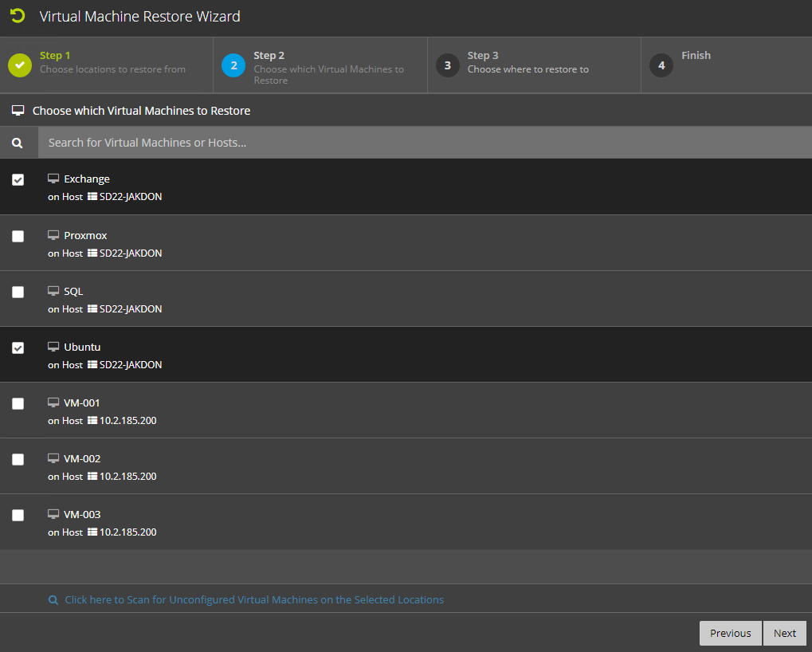The width and height of the screenshot is (812, 652).
Task: Check the SQL virtual machine checkbox
Action: click(18, 292)
